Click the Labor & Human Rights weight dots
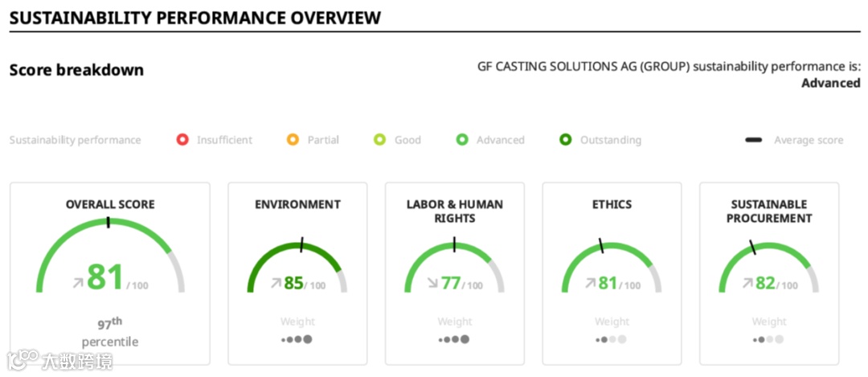This screenshot has width=868, height=377. (454, 339)
